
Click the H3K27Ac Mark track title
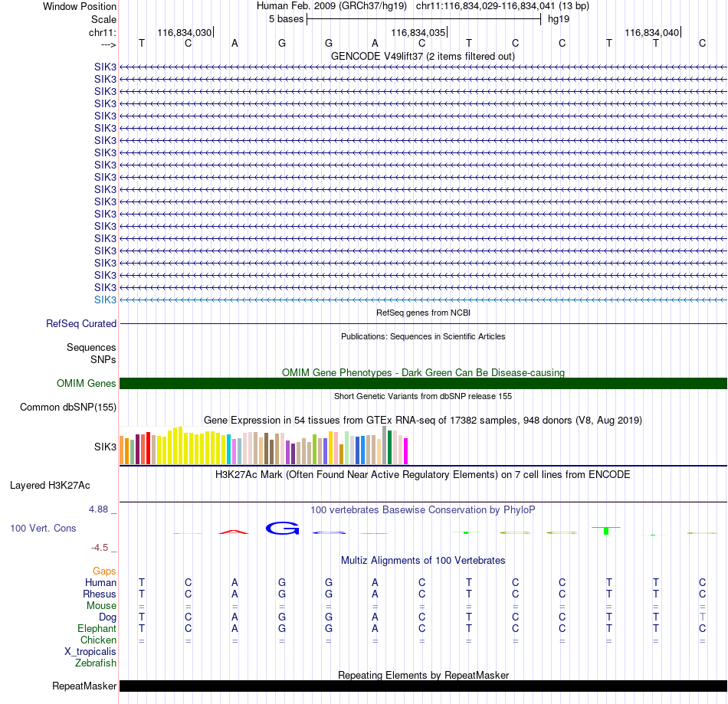tap(423, 474)
